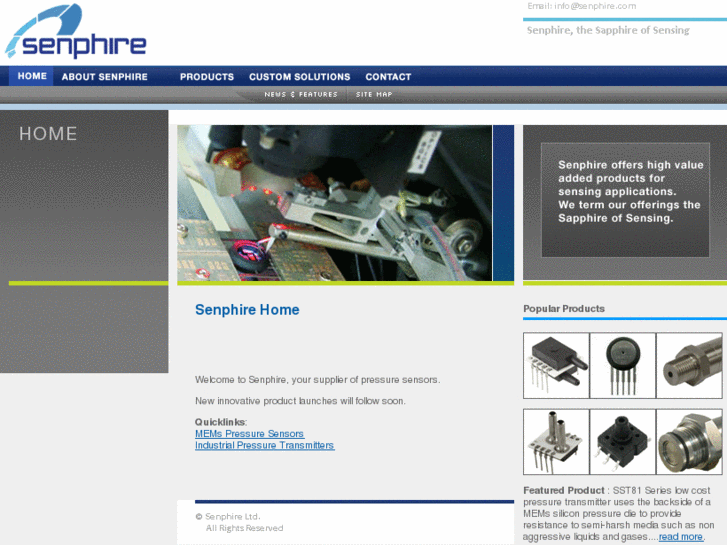The image size is (727, 545).
Task: Open the CUSTOM SOLUTIONS menu item
Action: tap(300, 77)
